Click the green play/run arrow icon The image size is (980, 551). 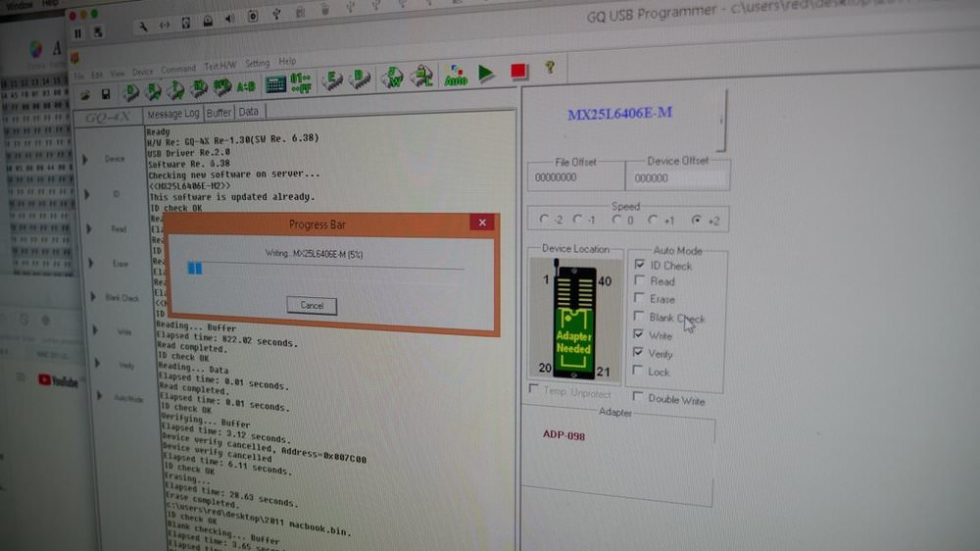coord(486,74)
